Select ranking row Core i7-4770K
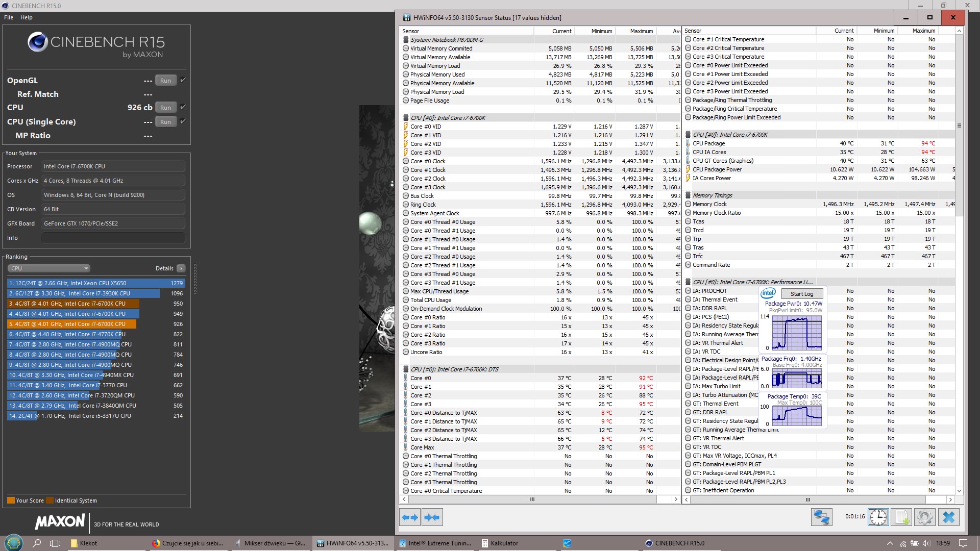Viewport: 980px width, 551px height. click(x=96, y=334)
